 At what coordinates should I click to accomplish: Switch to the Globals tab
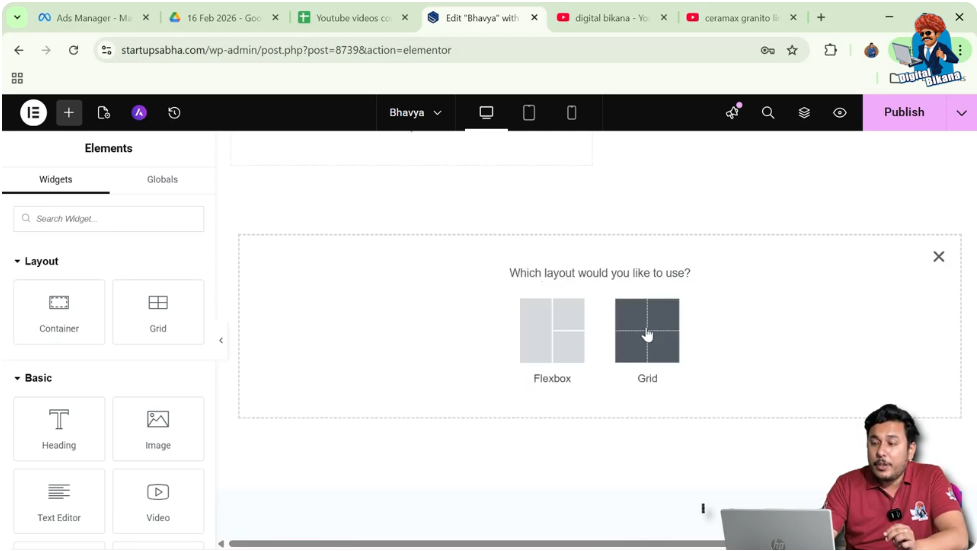[x=162, y=179]
